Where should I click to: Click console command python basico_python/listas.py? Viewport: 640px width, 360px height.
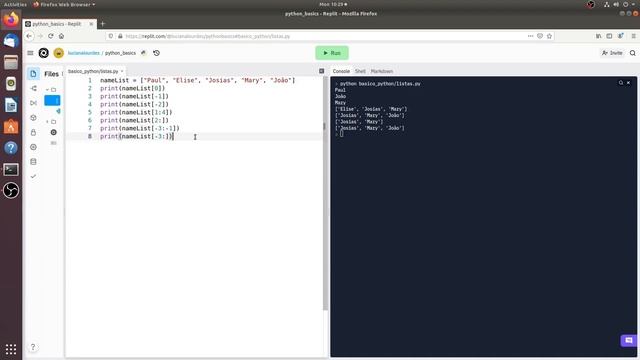[x=380, y=84]
